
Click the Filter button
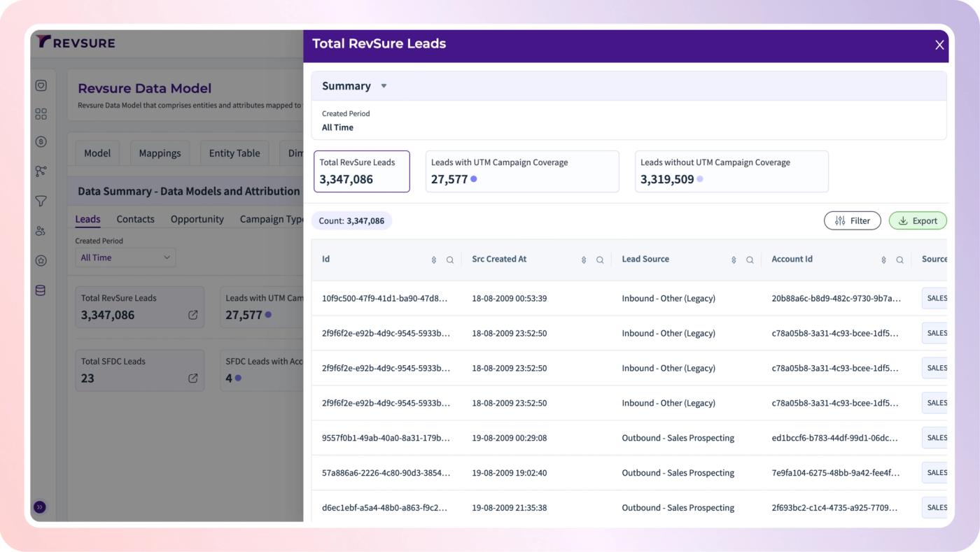pos(852,220)
